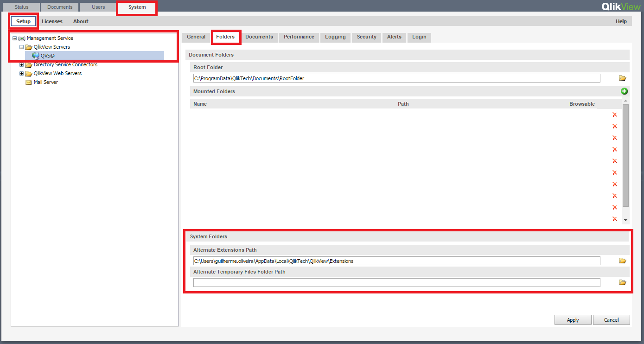Select QlikView Web Servers tree label
The width and height of the screenshot is (644, 344).
click(x=57, y=74)
